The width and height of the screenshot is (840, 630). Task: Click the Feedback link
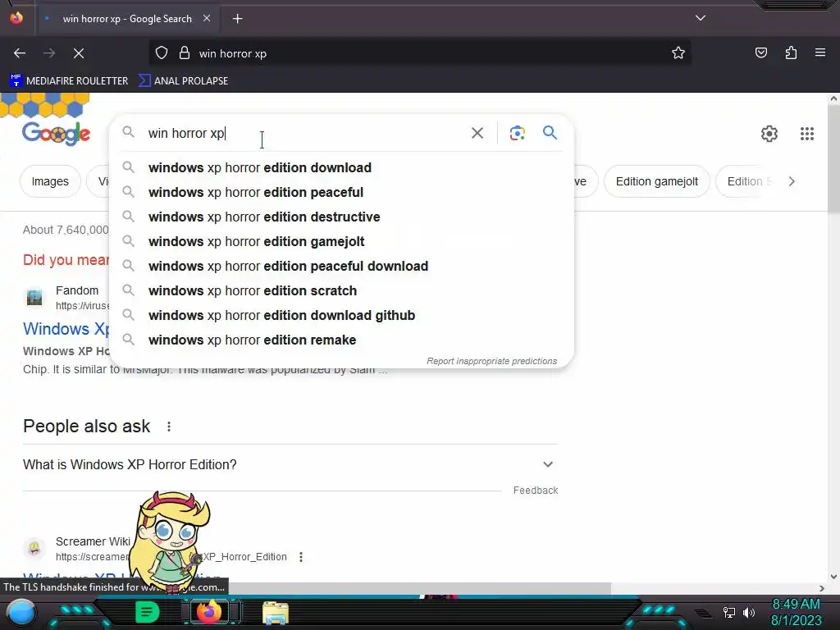pos(535,491)
